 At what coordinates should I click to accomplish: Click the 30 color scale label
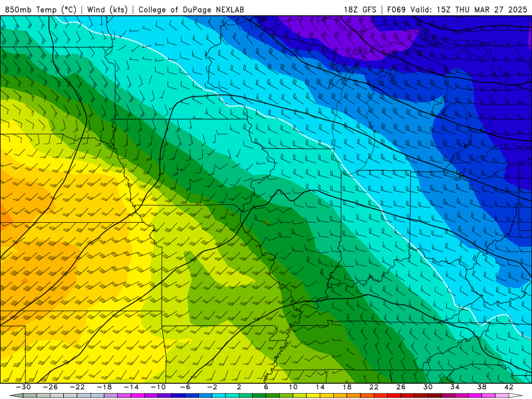(x=428, y=387)
